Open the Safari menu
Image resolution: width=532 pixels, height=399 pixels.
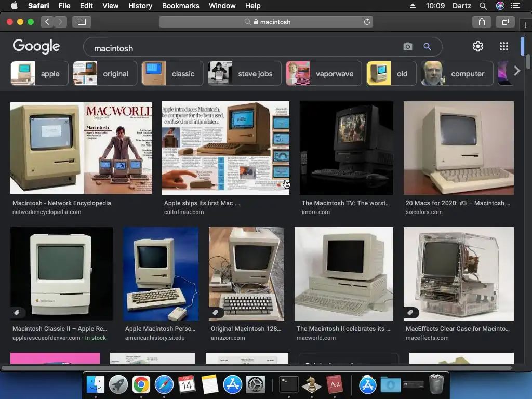point(38,6)
